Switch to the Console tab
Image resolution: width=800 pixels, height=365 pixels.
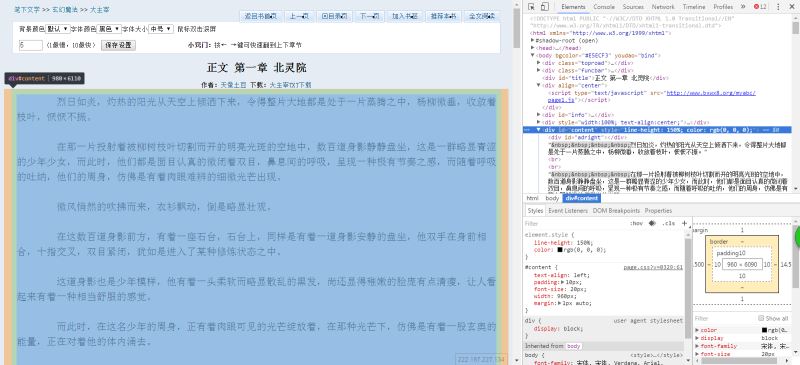(x=604, y=7)
